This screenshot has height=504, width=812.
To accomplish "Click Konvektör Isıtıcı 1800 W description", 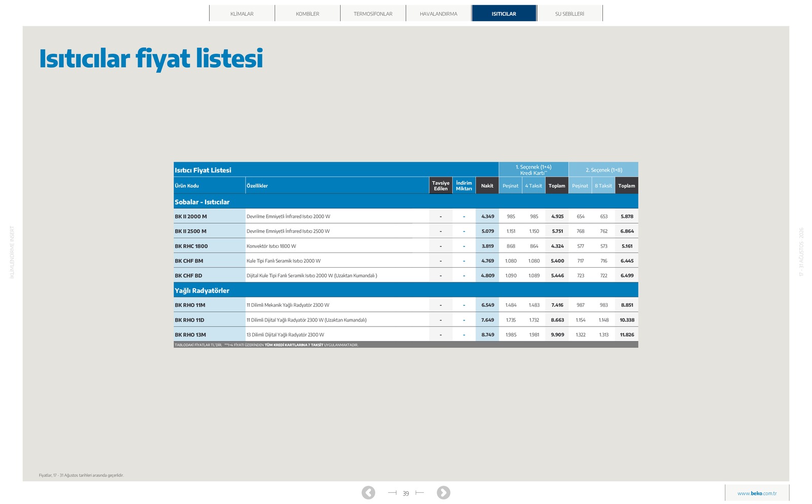I will (271, 246).
